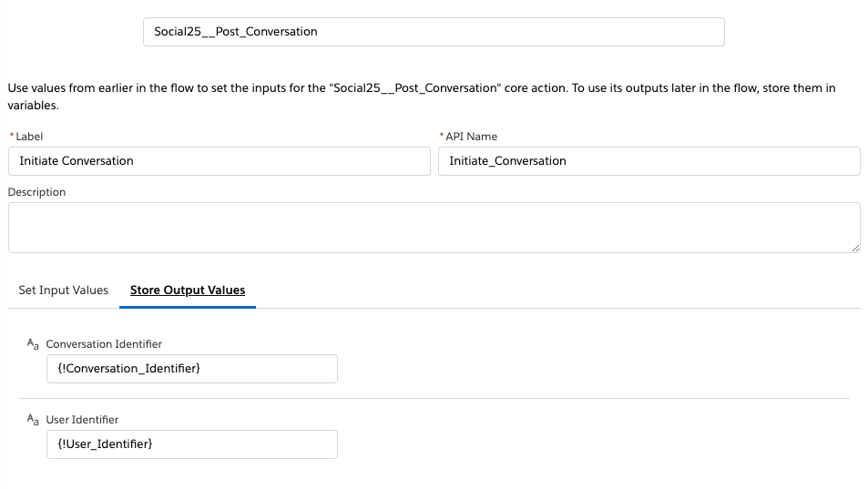Switch to the Set Input Values tab
The image size is (868, 489).
pyautogui.click(x=64, y=290)
